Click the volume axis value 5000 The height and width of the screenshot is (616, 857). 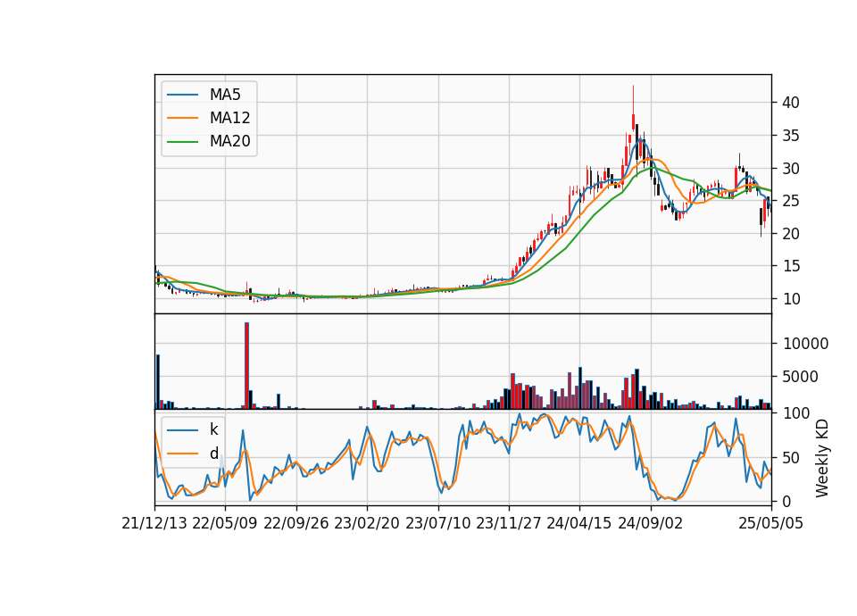801,377
